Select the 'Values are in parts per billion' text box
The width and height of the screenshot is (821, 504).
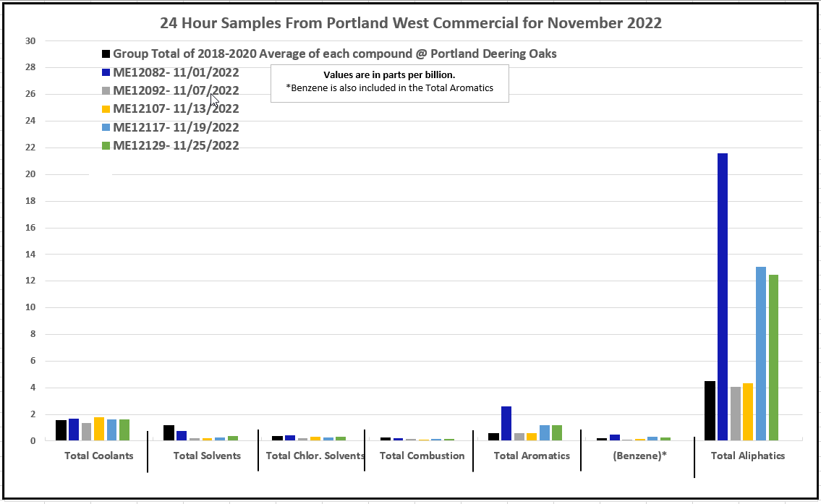389,82
